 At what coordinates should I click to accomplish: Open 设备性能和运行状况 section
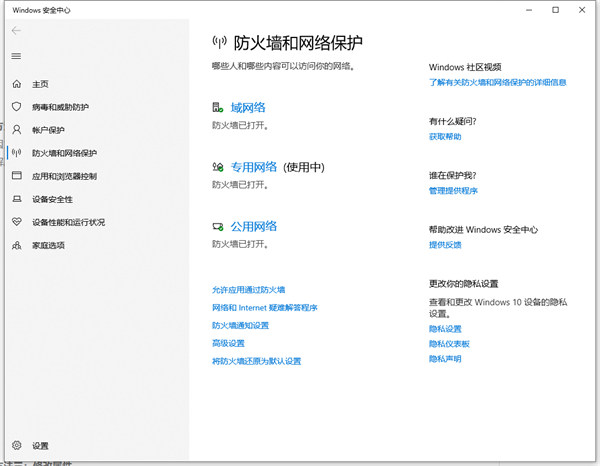click(68, 222)
